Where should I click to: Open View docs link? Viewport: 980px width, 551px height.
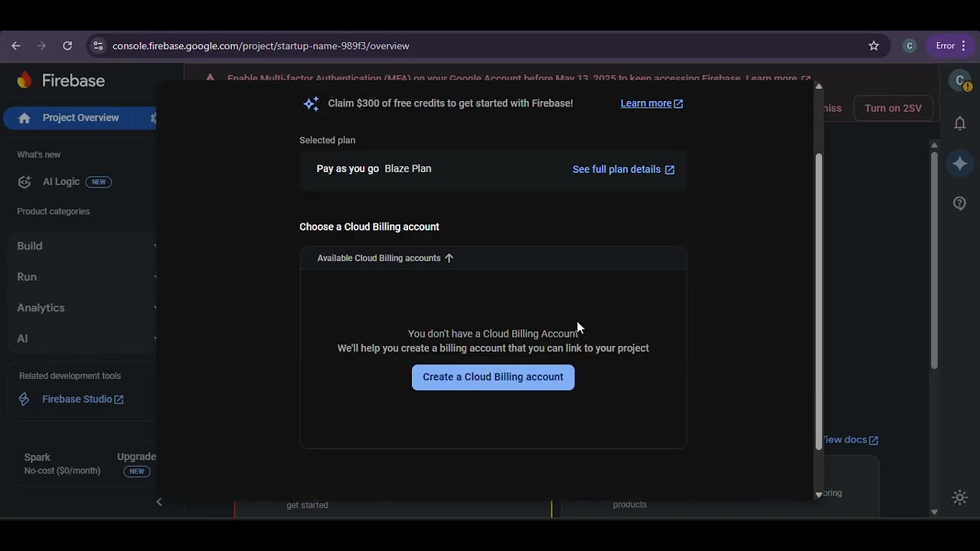pyautogui.click(x=850, y=439)
